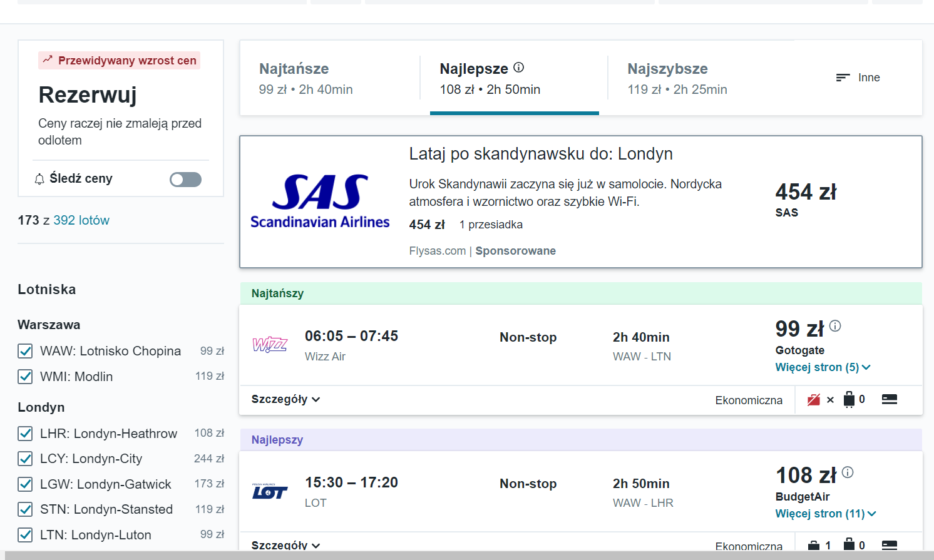Expand Więcej stron (11) provider list
Viewport: 934px width, 560px height.
click(x=825, y=514)
